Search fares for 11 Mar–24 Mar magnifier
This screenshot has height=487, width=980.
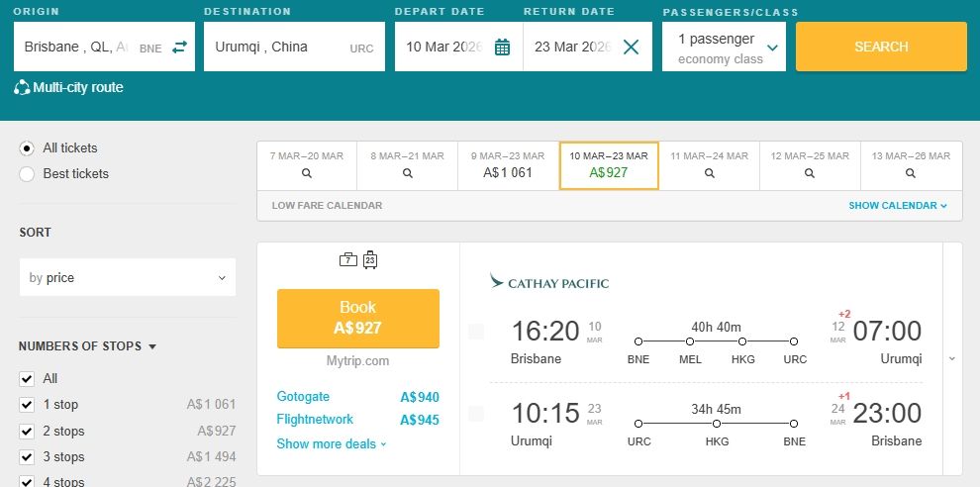coord(709,172)
